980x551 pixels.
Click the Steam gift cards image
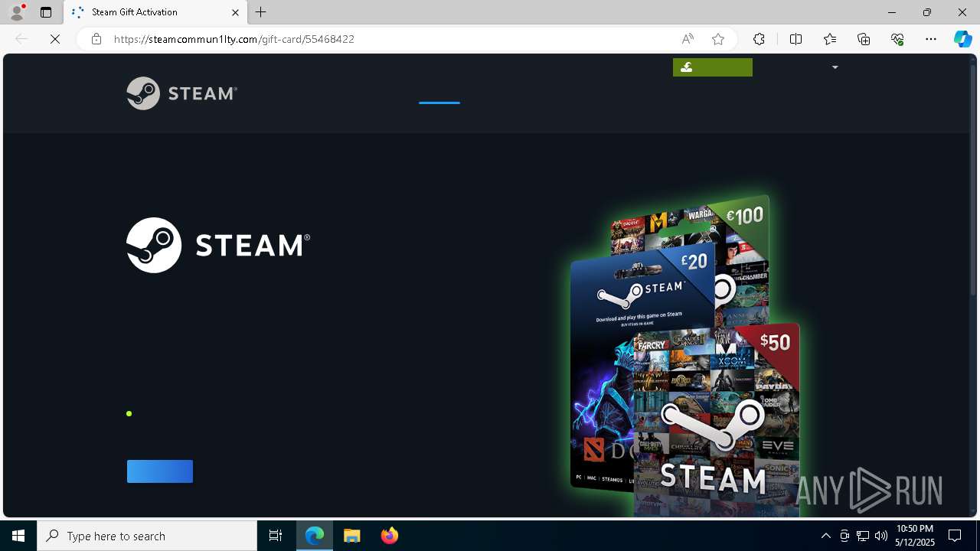[685, 356]
